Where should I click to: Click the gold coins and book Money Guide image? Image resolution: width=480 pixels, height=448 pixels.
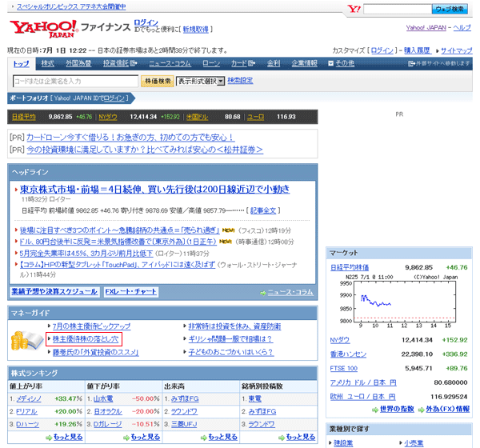29,340
